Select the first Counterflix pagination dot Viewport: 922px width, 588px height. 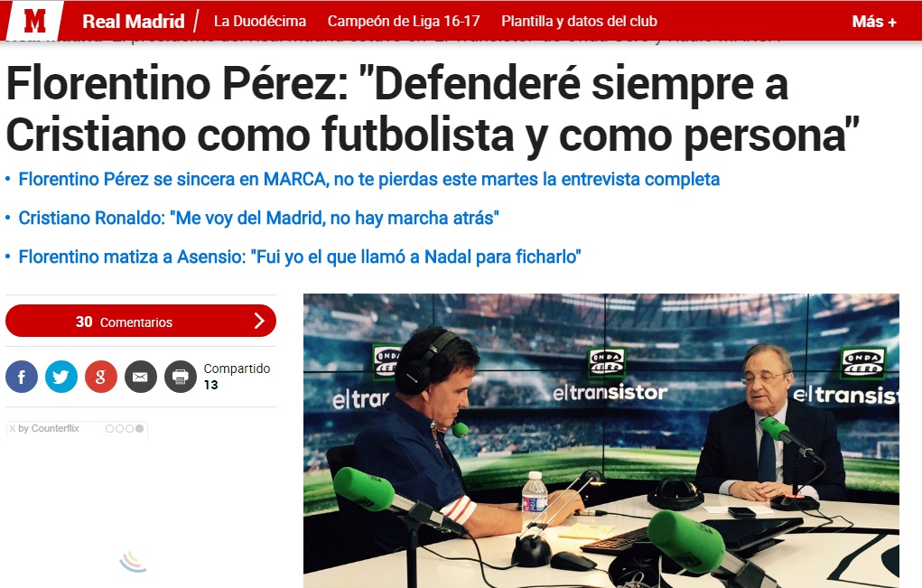coord(109,429)
